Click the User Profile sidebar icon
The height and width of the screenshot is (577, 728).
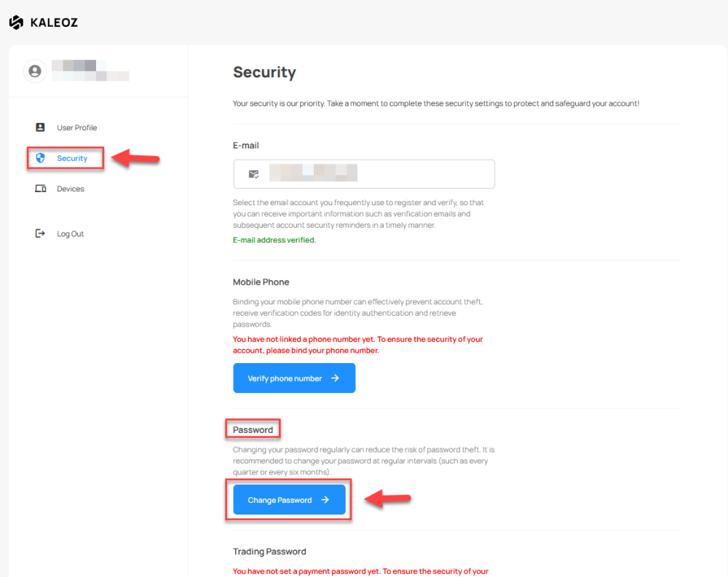click(41, 127)
